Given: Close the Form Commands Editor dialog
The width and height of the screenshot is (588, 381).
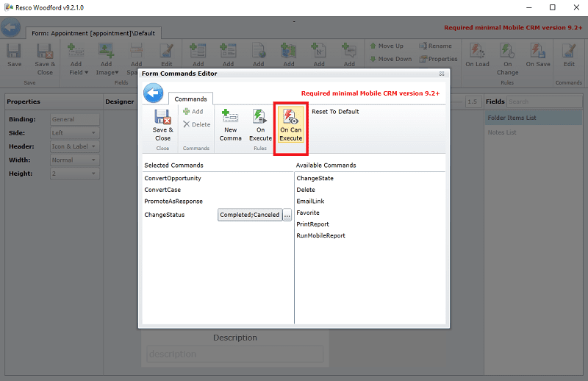Looking at the screenshot, I should [442, 74].
